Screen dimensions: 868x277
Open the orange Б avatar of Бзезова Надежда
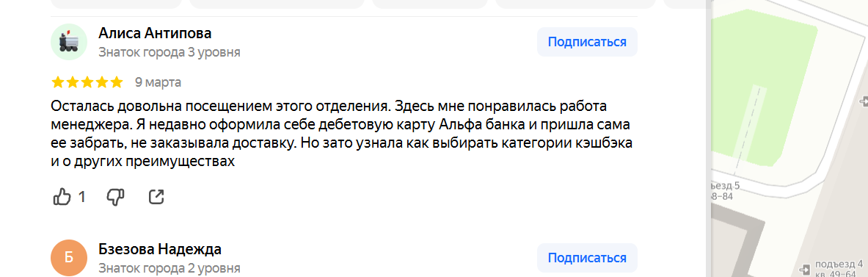[69, 258]
